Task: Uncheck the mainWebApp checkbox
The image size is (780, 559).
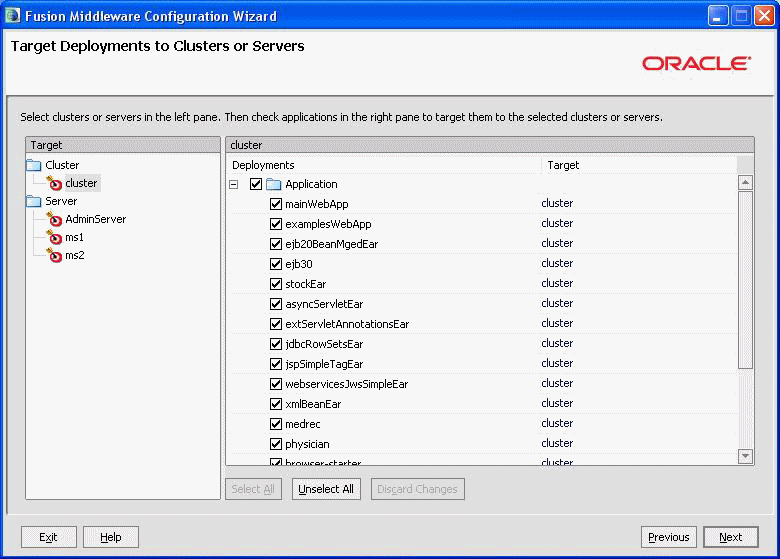Action: tap(276, 204)
